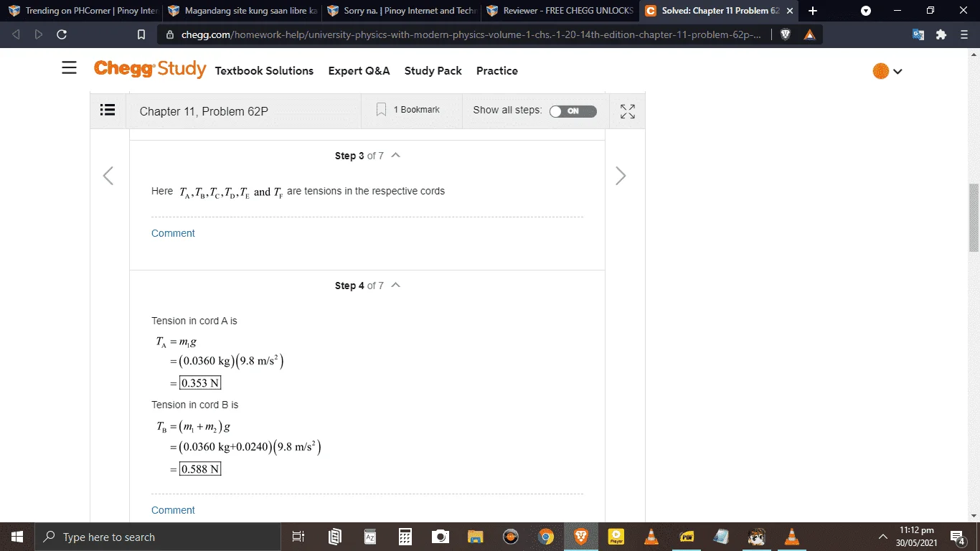Open the calculator taskbar icon
Image resolution: width=980 pixels, height=551 pixels.
tap(405, 537)
